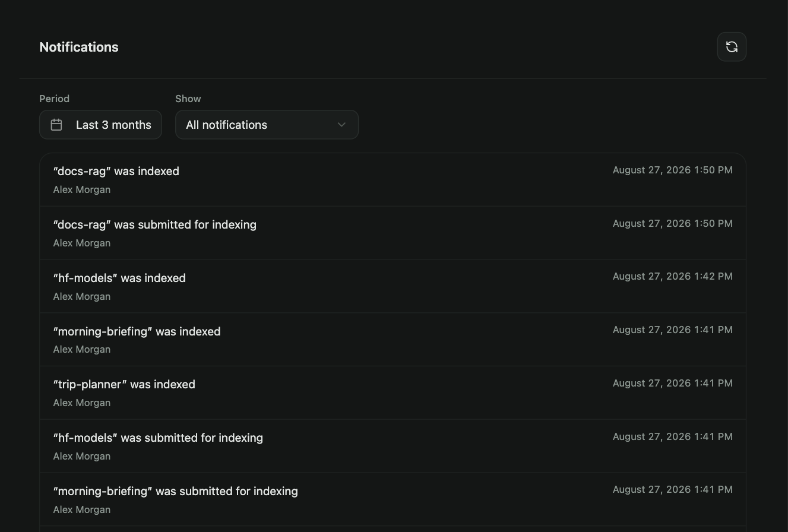Click the Show label
This screenshot has width=788, height=532.
(x=188, y=99)
